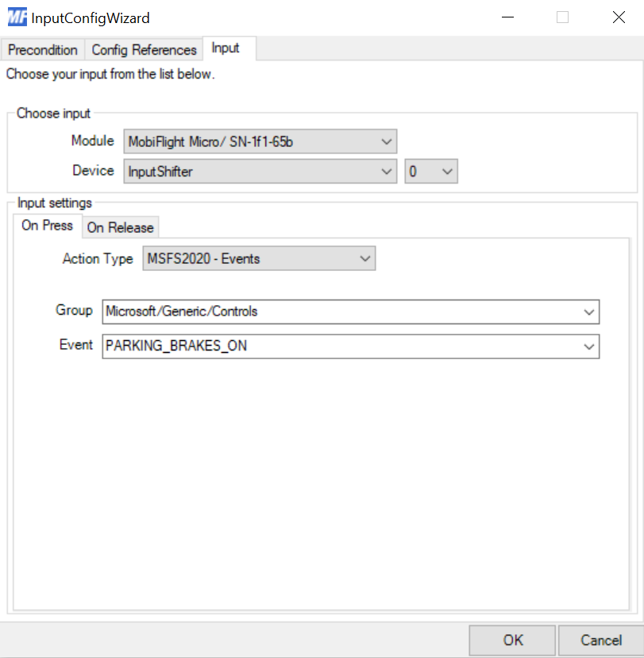The image size is (644, 658).
Task: Open the Config References tab
Action: (x=144, y=50)
